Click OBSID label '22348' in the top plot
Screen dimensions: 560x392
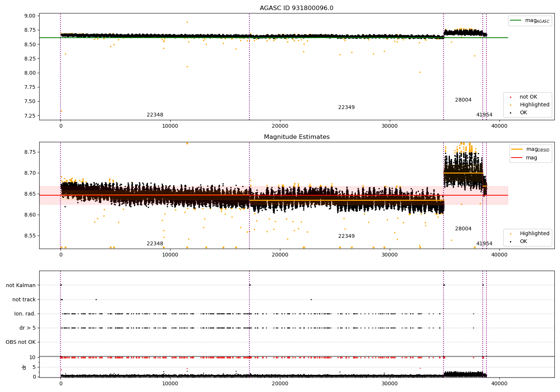pyautogui.click(x=155, y=115)
